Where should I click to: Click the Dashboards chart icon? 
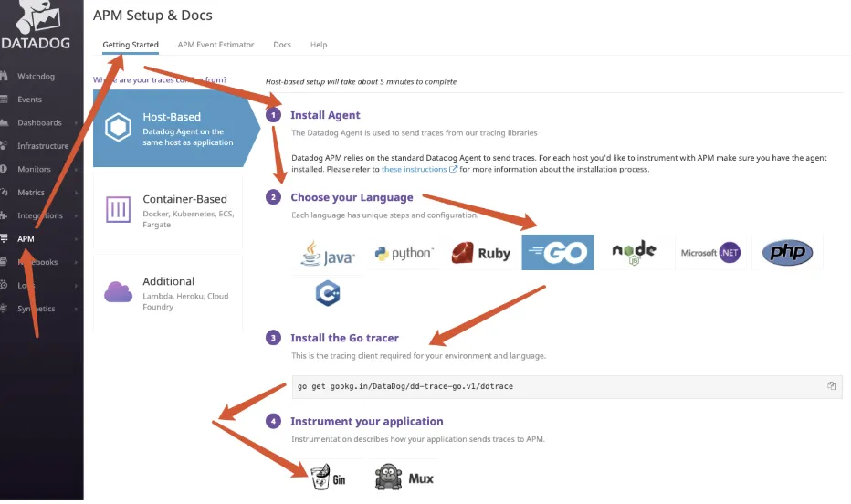click(x=4, y=123)
